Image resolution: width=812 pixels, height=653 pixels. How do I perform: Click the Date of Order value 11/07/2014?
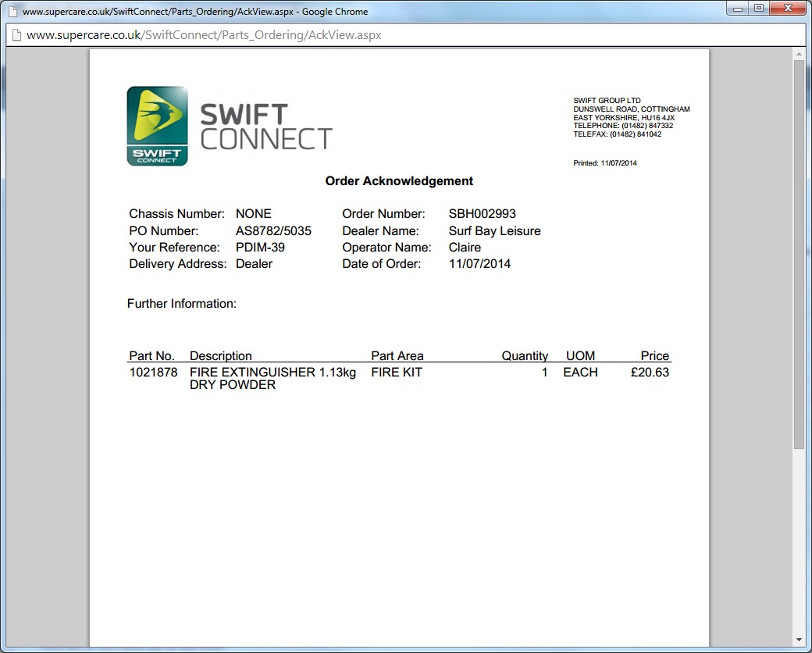tap(479, 264)
